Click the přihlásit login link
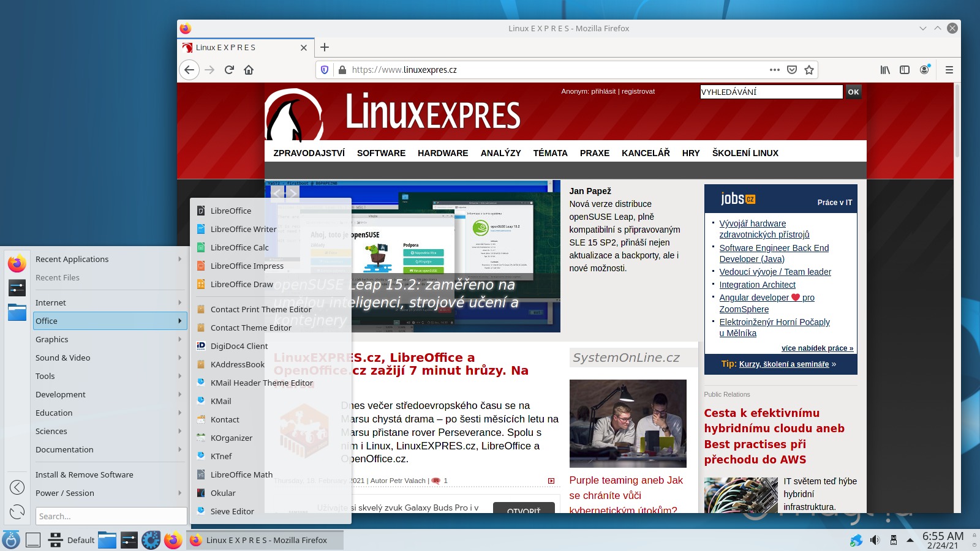The width and height of the screenshot is (980, 551). [x=603, y=91]
